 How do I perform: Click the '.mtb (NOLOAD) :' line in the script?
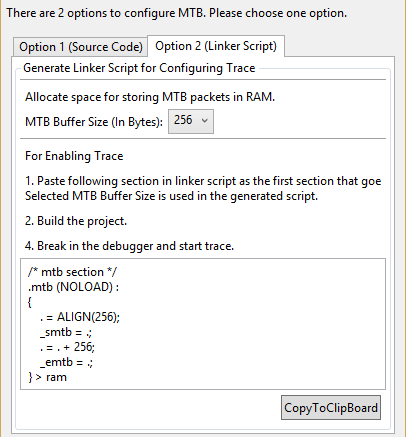pyautogui.click(x=73, y=287)
